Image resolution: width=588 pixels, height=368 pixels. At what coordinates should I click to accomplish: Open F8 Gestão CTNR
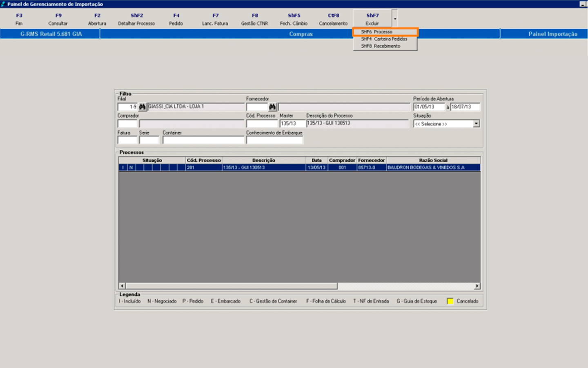click(x=254, y=19)
